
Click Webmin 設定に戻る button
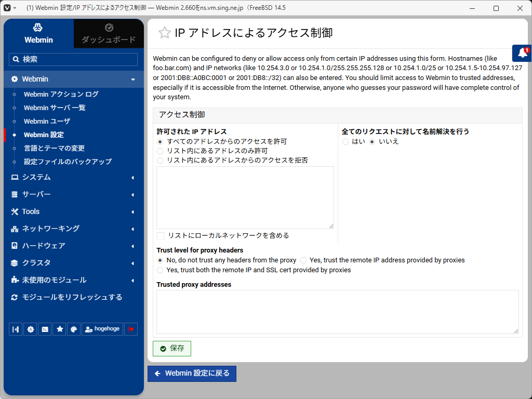(x=192, y=374)
